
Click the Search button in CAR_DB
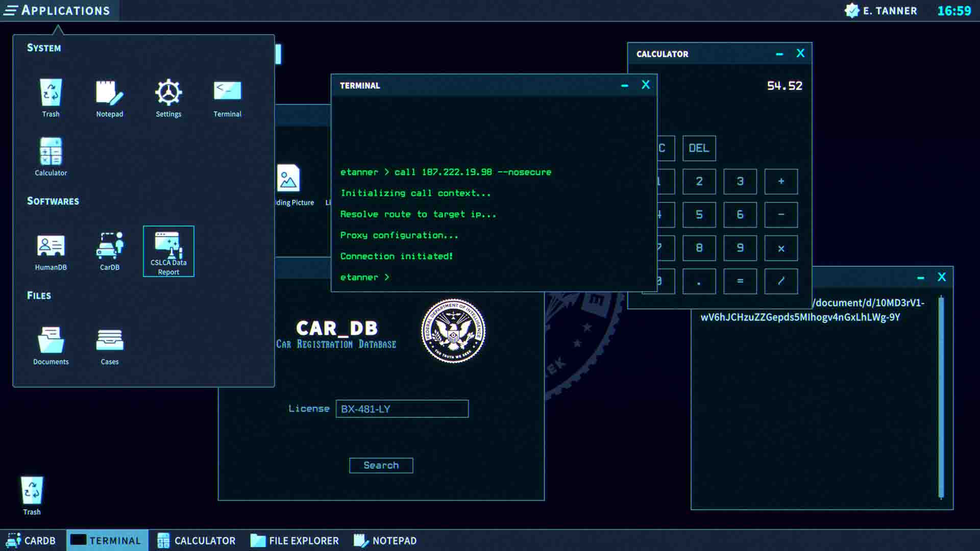380,465
